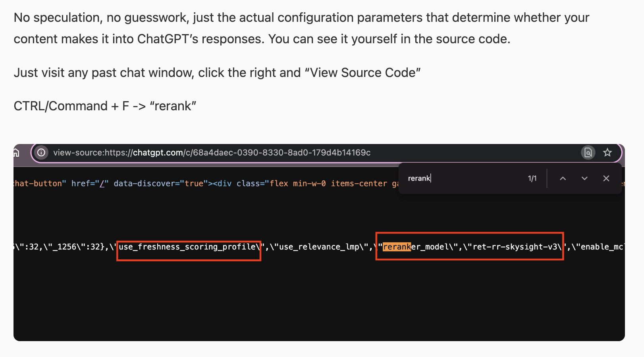Image resolution: width=644 pixels, height=357 pixels.
Task: Toggle site info panel open via info badge
Action: coord(41,152)
